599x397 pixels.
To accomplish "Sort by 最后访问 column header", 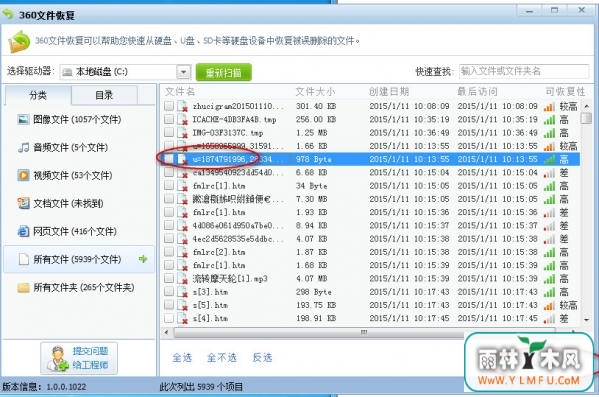I will (x=478, y=92).
